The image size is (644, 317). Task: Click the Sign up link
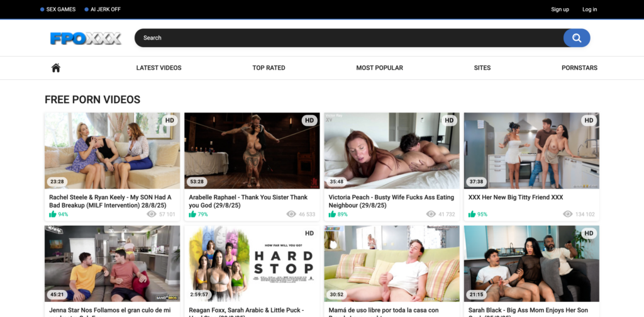560,9
